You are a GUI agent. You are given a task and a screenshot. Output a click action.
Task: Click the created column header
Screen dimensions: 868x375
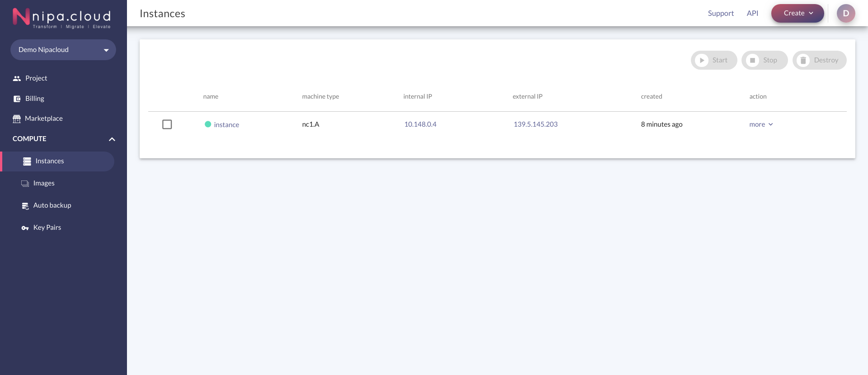pyautogui.click(x=651, y=96)
